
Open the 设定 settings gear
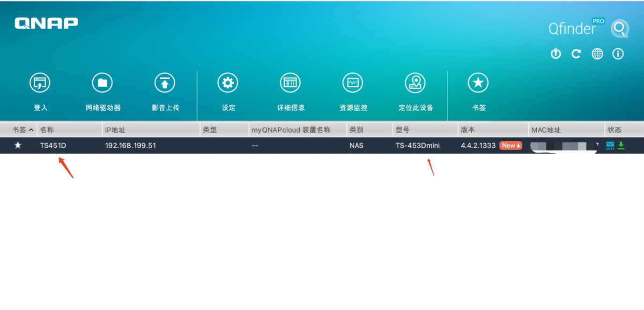[x=228, y=83]
